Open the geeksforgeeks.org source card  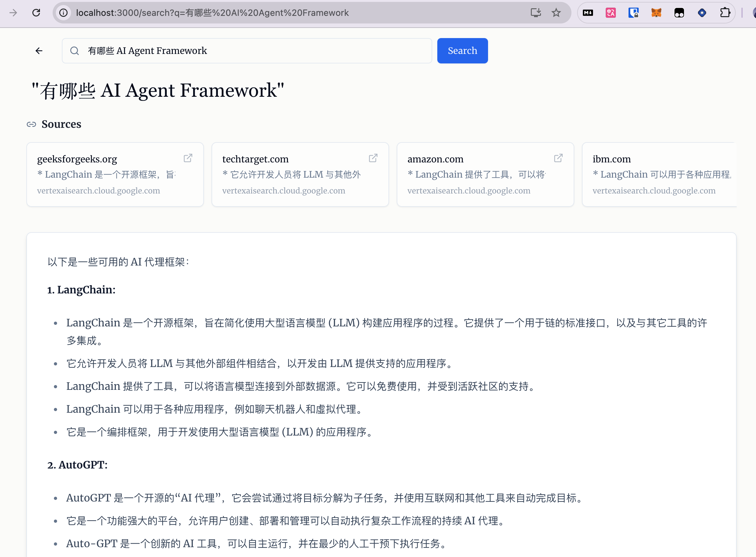click(x=115, y=174)
